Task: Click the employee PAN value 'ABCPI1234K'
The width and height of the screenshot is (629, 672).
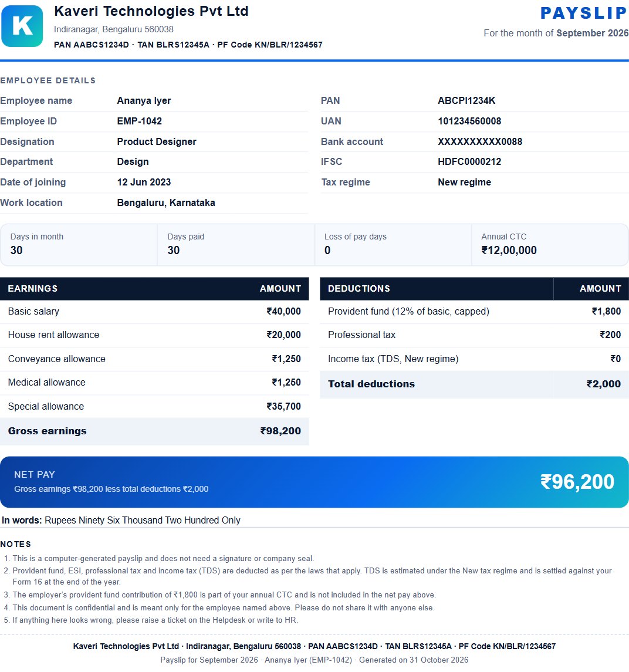Action: [x=466, y=101]
